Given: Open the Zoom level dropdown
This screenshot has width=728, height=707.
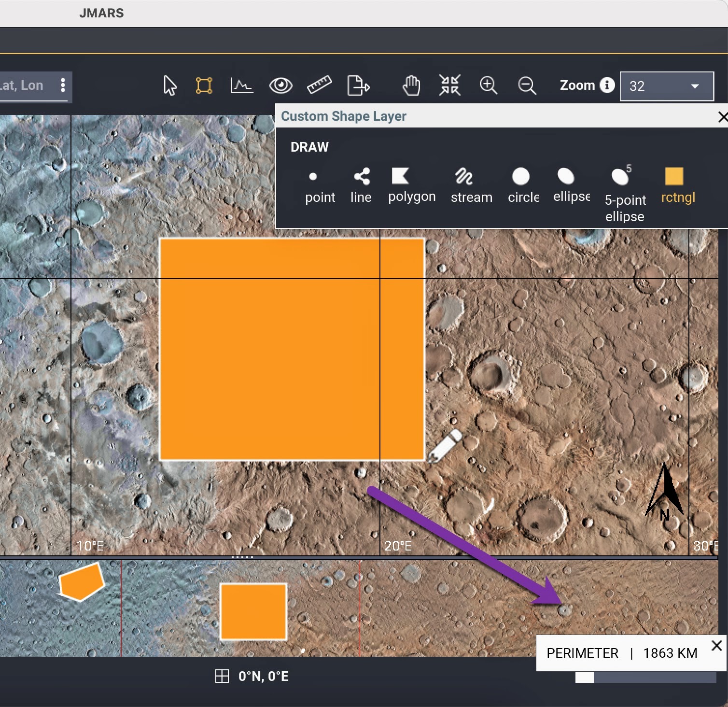Looking at the screenshot, I should click(666, 86).
